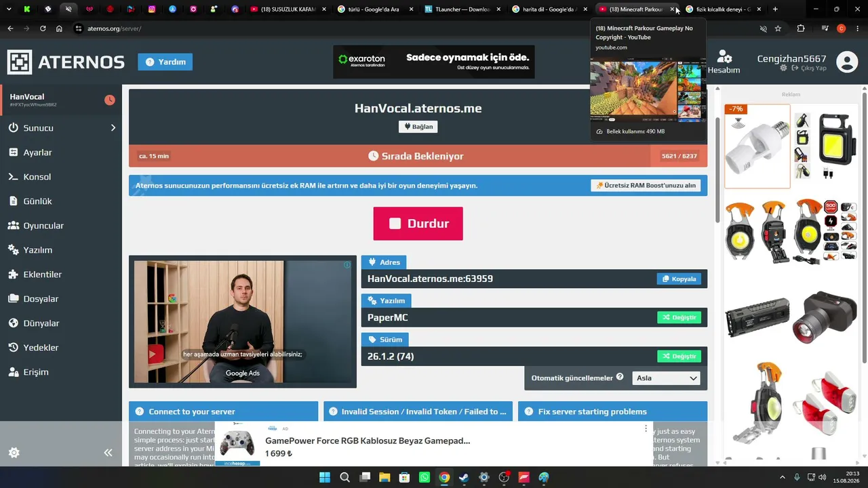Viewport: 868px width, 488px height.
Task: Click the Aternos logo
Action: 66,62
